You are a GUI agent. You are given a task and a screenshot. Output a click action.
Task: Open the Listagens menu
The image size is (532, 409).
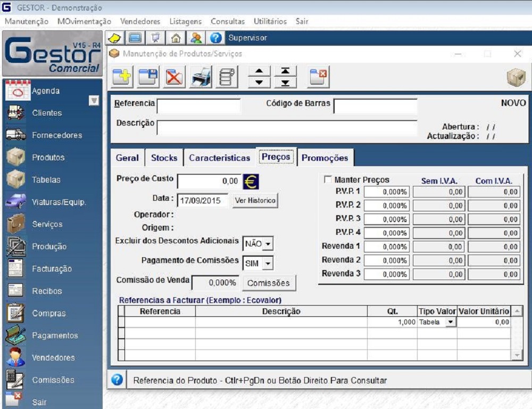[x=185, y=21]
